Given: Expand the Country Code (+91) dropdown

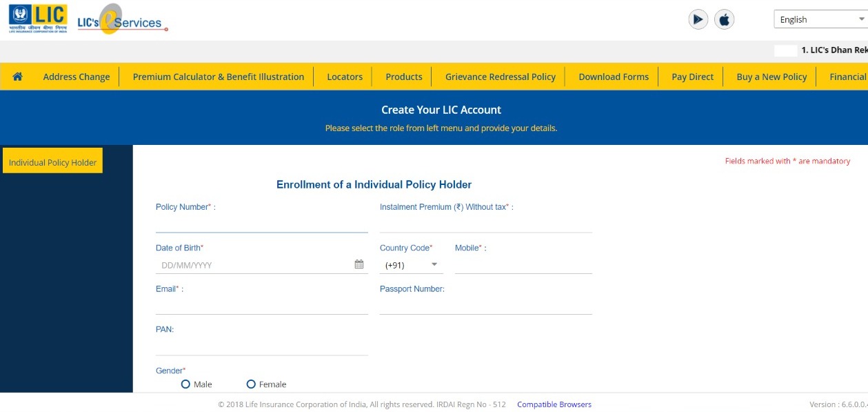Looking at the screenshot, I should coord(412,265).
